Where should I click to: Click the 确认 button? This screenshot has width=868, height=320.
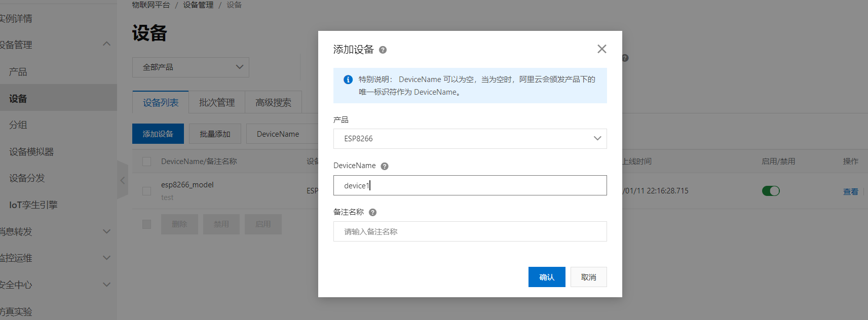[547, 277]
